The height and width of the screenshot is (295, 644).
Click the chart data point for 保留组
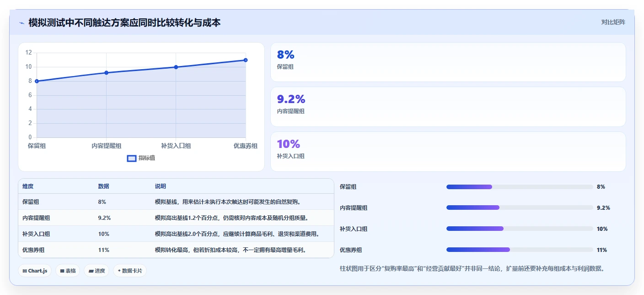tap(37, 81)
